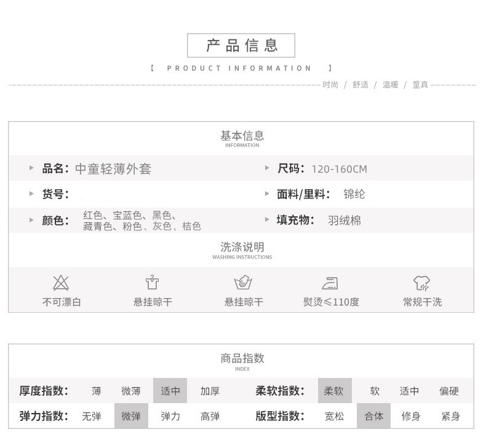Image resolution: width=486 pixels, height=448 pixels.
Task: Select 高弹 elasticity option
Action: (x=210, y=416)
